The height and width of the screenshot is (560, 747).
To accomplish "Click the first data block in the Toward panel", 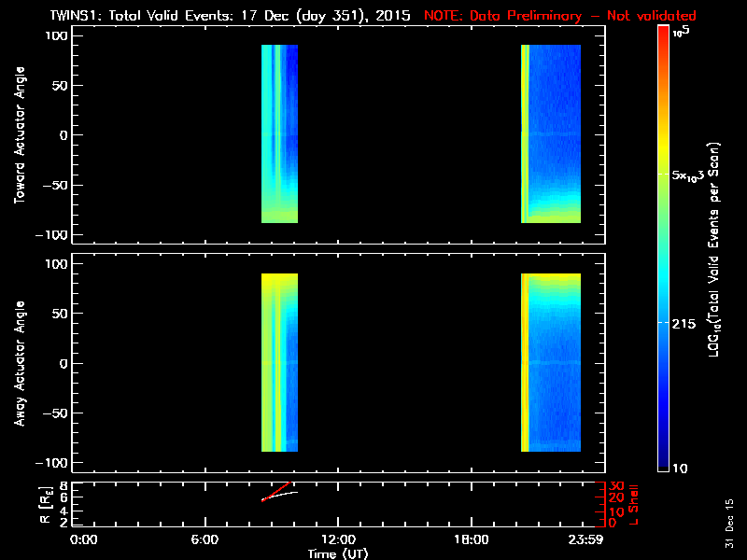I will point(279,133).
